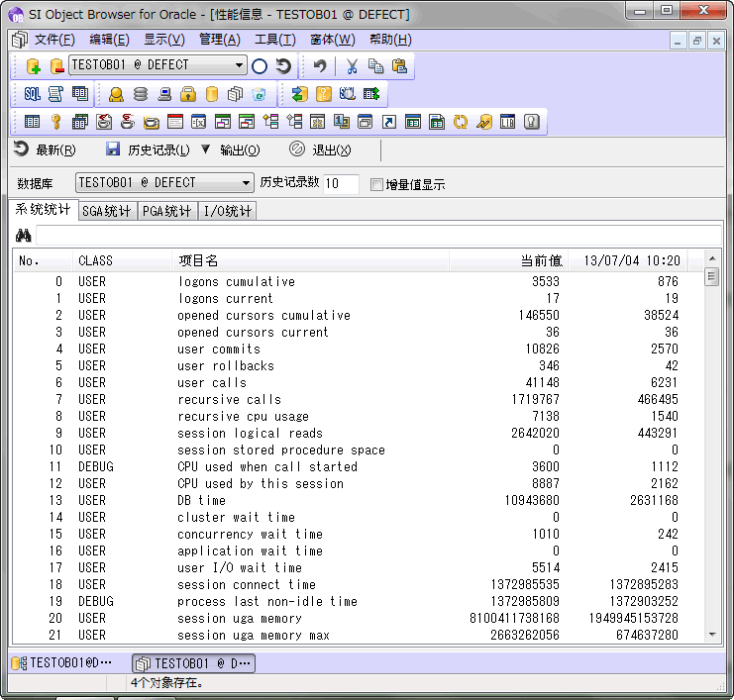Screen dimensions: 734x700
Task: Click the scroll down arrow of statistics list
Action: pos(711,634)
